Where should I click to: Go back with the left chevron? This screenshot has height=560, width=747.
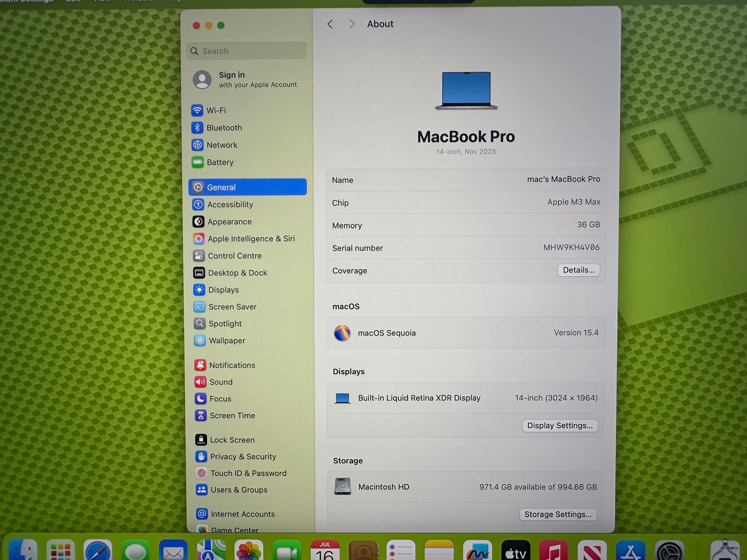pyautogui.click(x=330, y=24)
